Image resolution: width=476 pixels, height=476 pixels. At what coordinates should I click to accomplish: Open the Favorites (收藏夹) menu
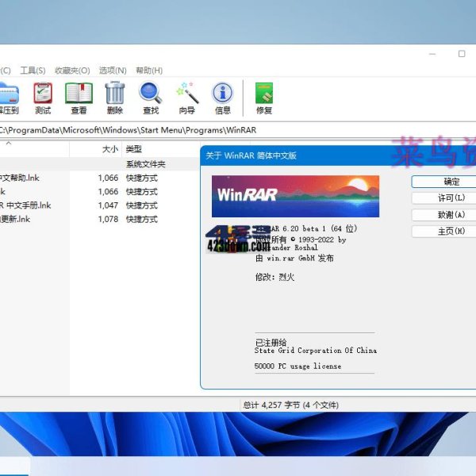[72, 71]
